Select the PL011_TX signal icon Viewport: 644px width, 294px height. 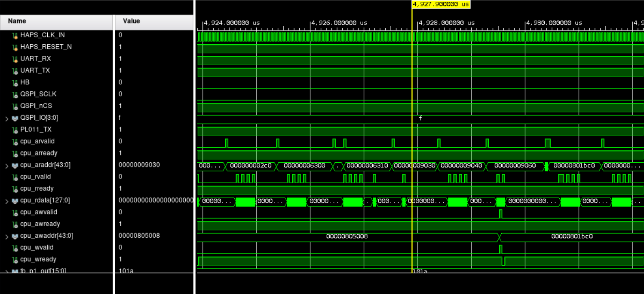click(15, 130)
